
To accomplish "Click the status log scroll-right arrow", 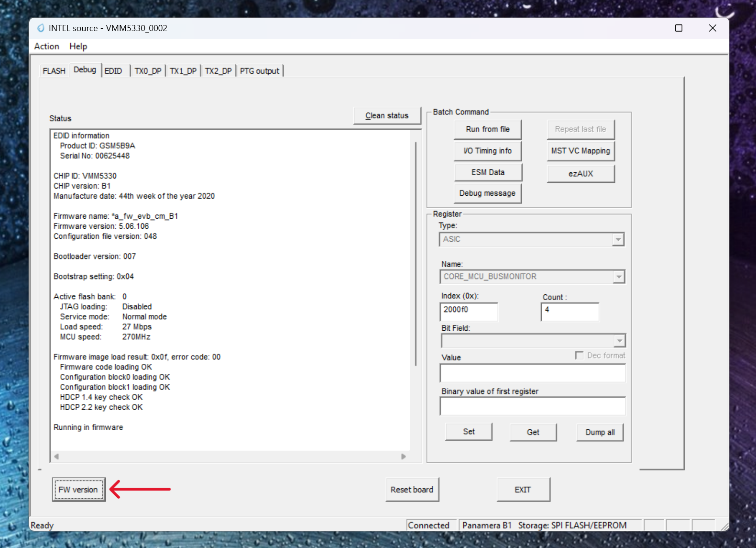I will coord(404,457).
